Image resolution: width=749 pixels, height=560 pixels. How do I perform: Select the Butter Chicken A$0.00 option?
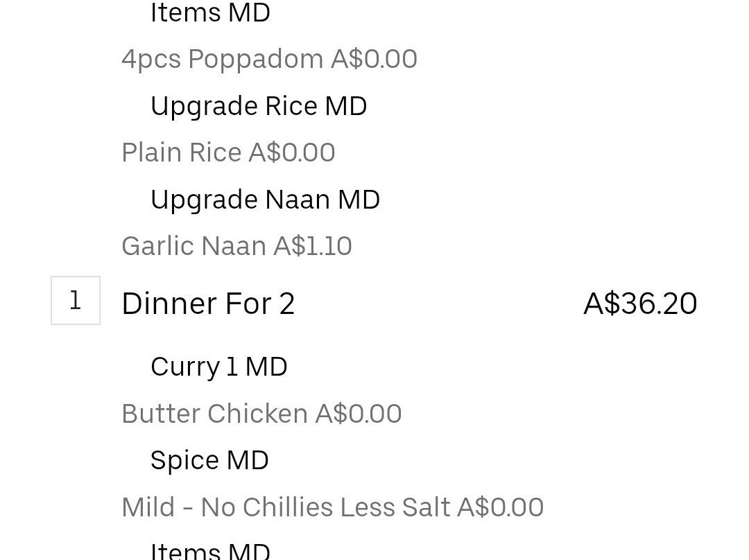coord(261,414)
